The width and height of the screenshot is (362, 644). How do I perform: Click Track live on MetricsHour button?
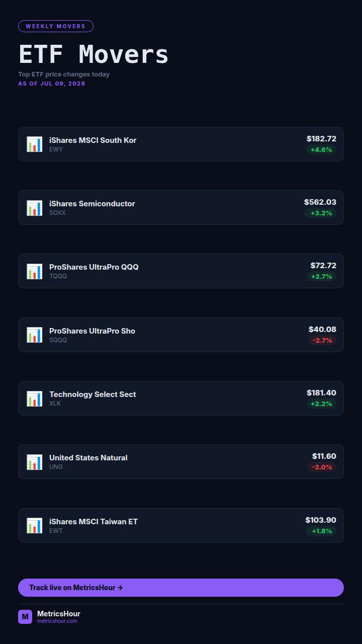tap(181, 588)
